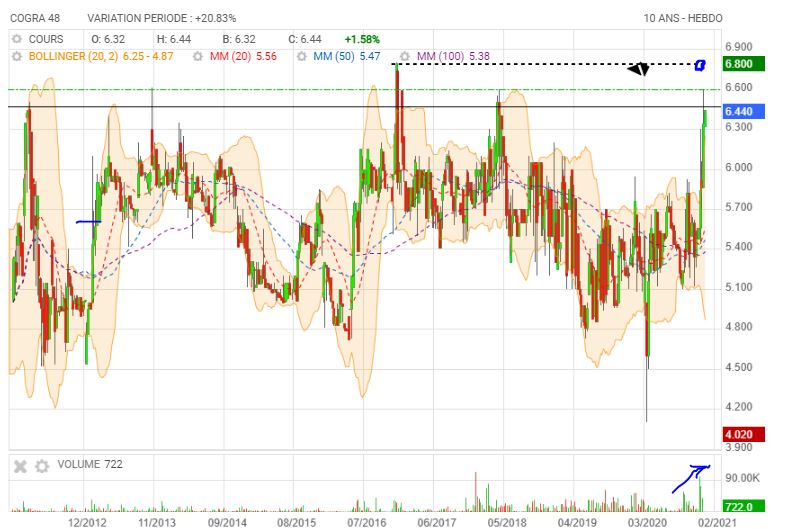Click the red 4.020 low price tag

pos(744,434)
